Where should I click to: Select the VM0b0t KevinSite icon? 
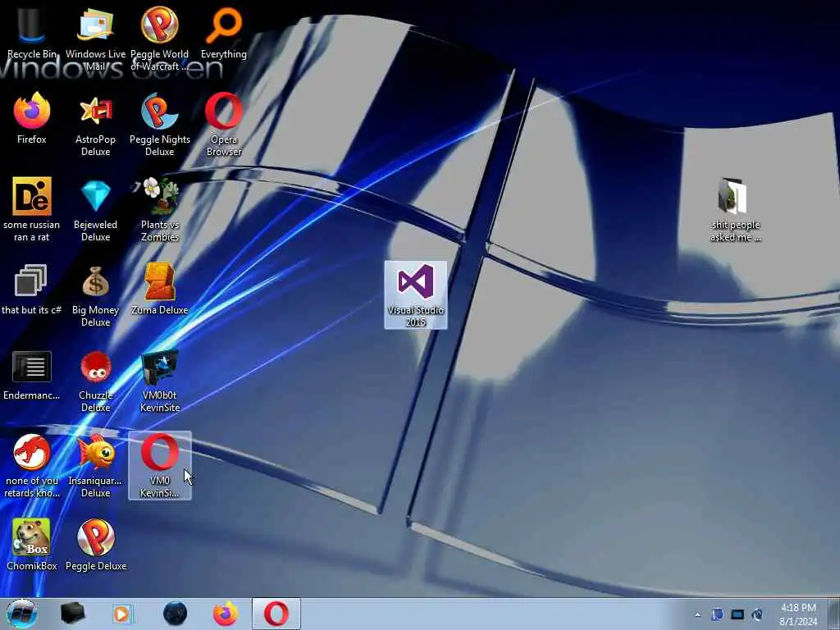[x=160, y=381]
